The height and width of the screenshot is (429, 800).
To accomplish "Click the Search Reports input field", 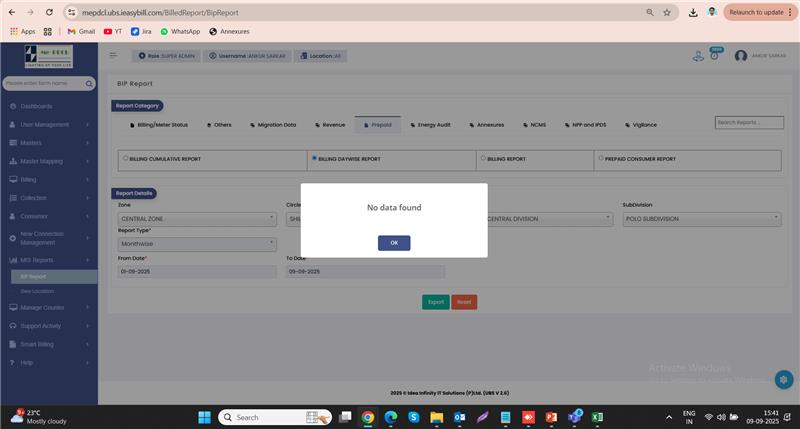I will 749,122.
